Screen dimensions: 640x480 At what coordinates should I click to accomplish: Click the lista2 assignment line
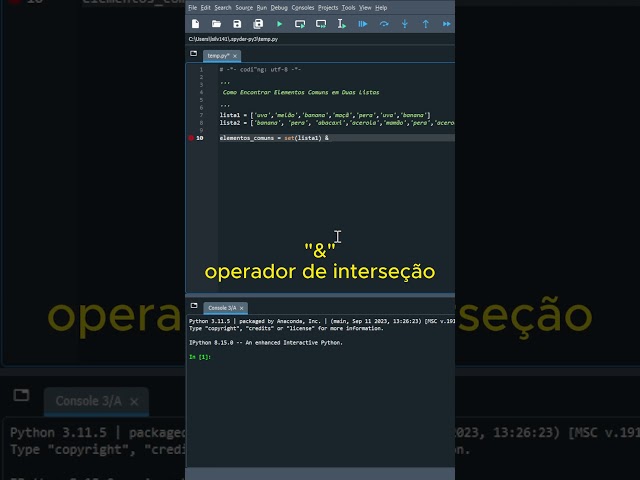point(337,123)
